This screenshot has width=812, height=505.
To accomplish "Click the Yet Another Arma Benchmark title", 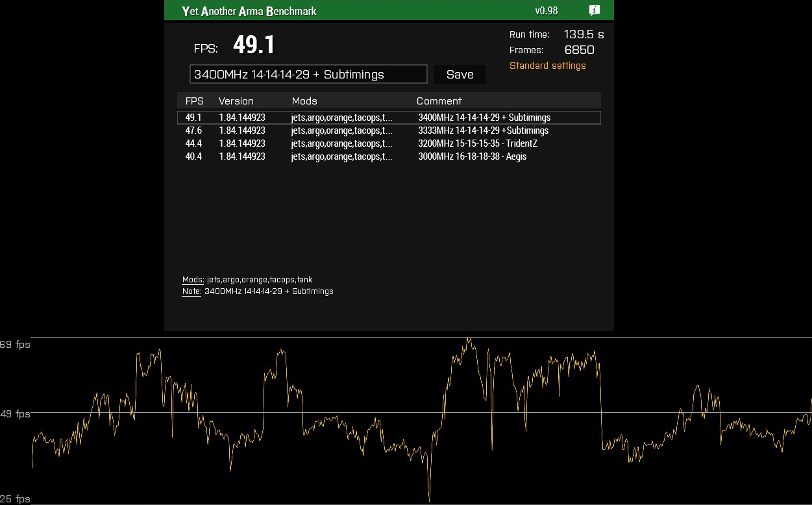I will [249, 11].
